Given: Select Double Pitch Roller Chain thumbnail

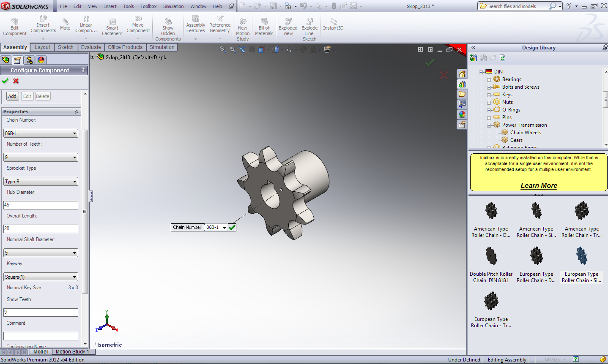Looking at the screenshot, I should [x=491, y=256].
